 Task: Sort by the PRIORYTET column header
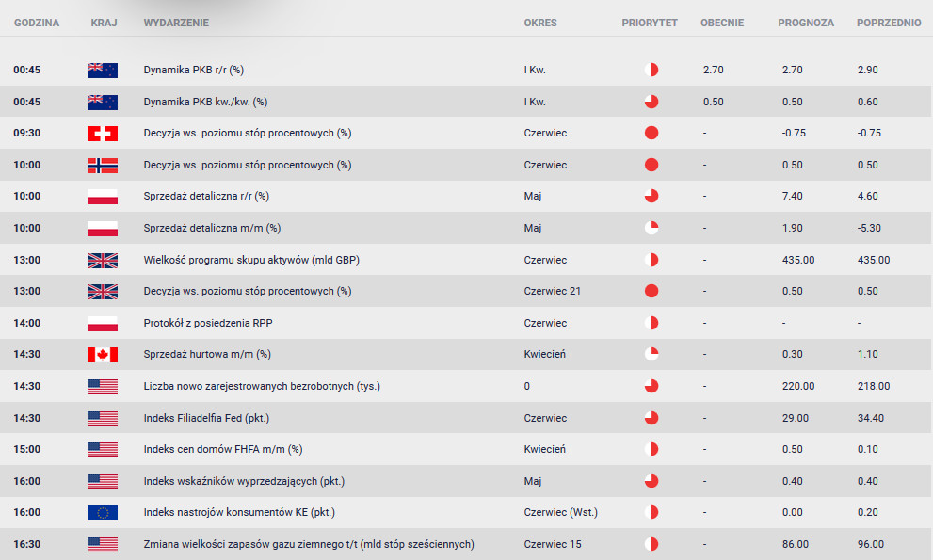click(650, 23)
